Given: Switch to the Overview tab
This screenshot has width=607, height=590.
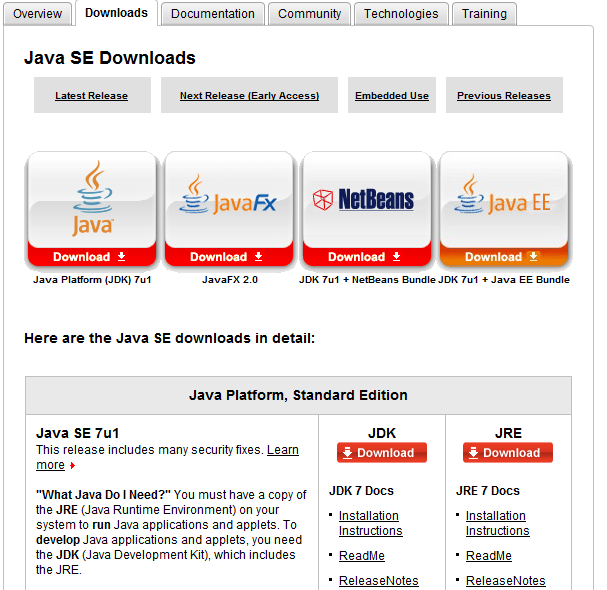Looking at the screenshot, I should [x=37, y=14].
